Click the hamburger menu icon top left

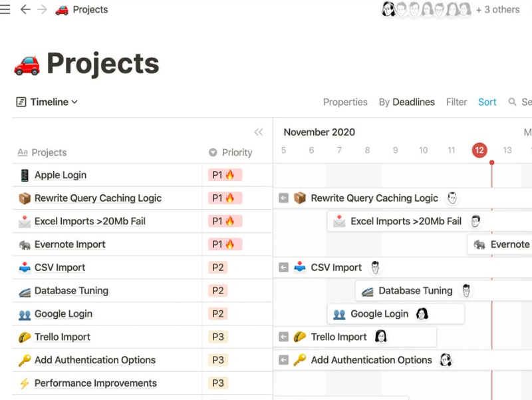tap(6, 9)
